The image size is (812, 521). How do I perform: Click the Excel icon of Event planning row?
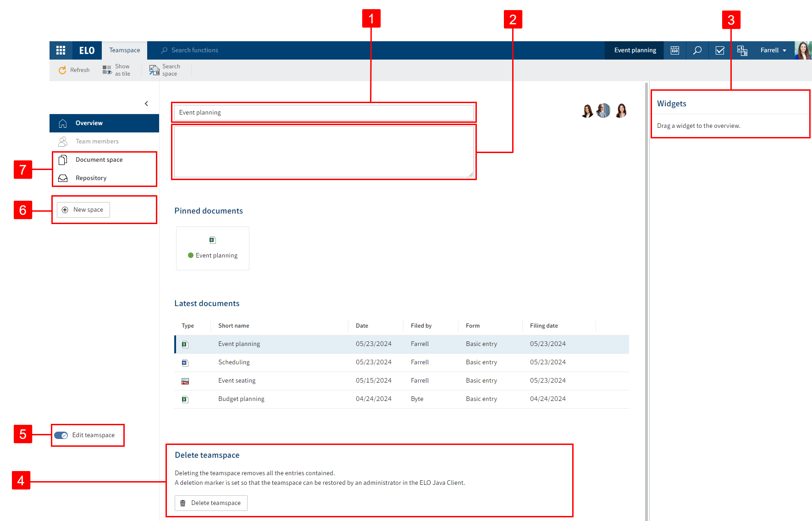pyautogui.click(x=185, y=345)
